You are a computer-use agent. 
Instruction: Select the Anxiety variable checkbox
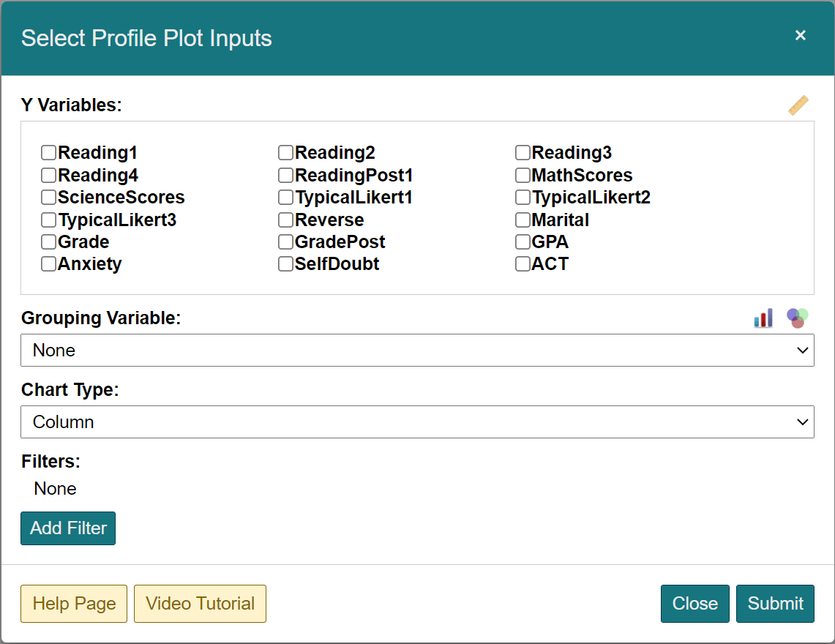(49, 264)
